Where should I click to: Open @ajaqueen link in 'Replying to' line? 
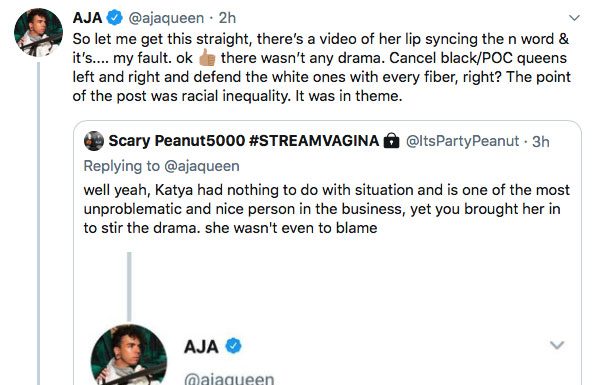[x=202, y=166]
